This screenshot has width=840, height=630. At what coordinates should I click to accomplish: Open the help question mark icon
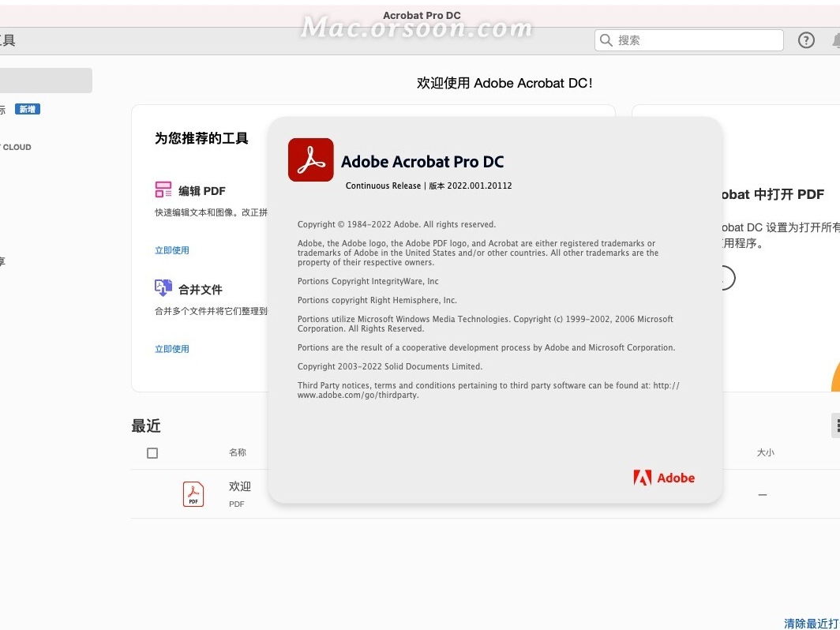tap(806, 39)
